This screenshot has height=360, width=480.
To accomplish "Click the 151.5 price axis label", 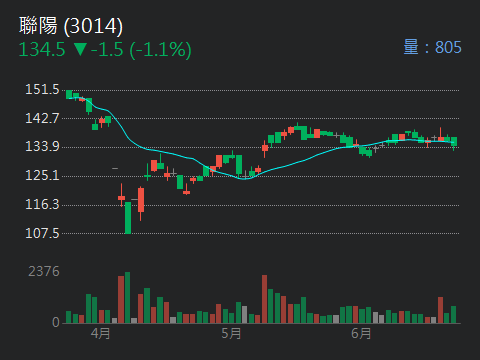I will [42, 90].
